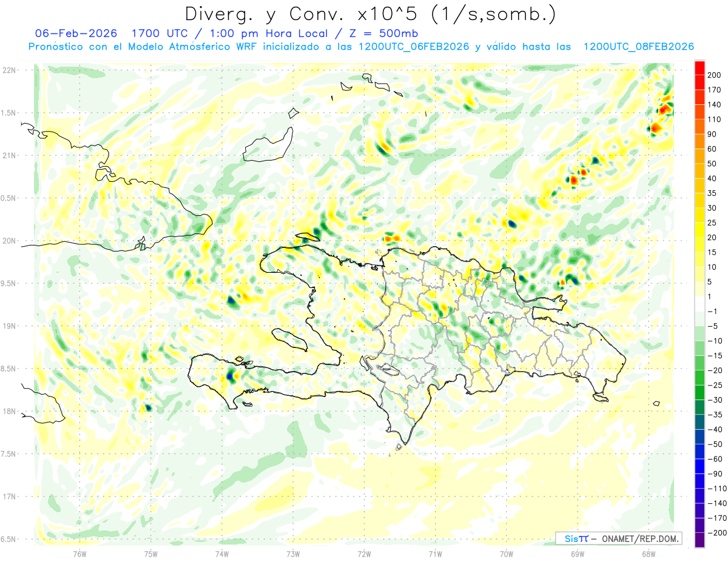Select the '1200UTC_06FEB2026' initialization timestamp
This screenshot has width=728, height=562.
[x=414, y=47]
